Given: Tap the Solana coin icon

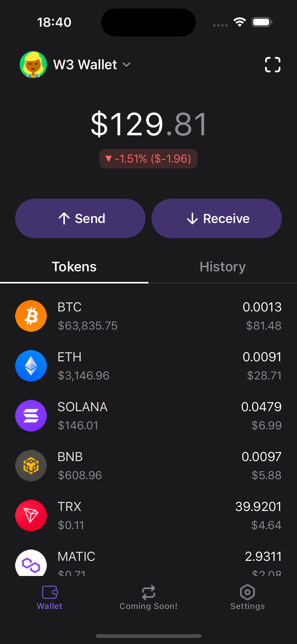Looking at the screenshot, I should [31, 416].
